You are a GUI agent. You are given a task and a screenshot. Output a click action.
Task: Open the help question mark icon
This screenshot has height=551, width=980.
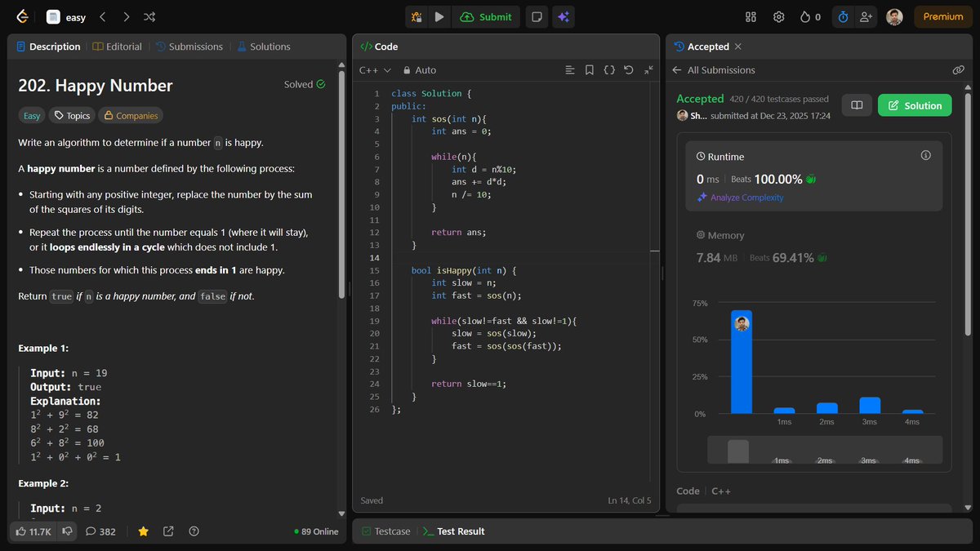(x=194, y=531)
